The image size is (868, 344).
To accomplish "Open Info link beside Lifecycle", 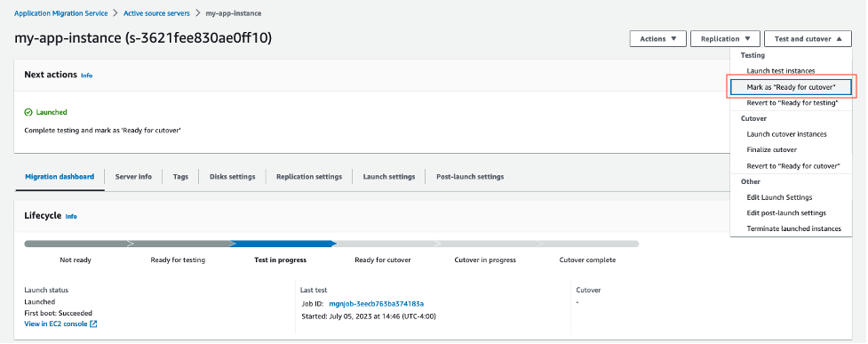I will click(x=71, y=217).
